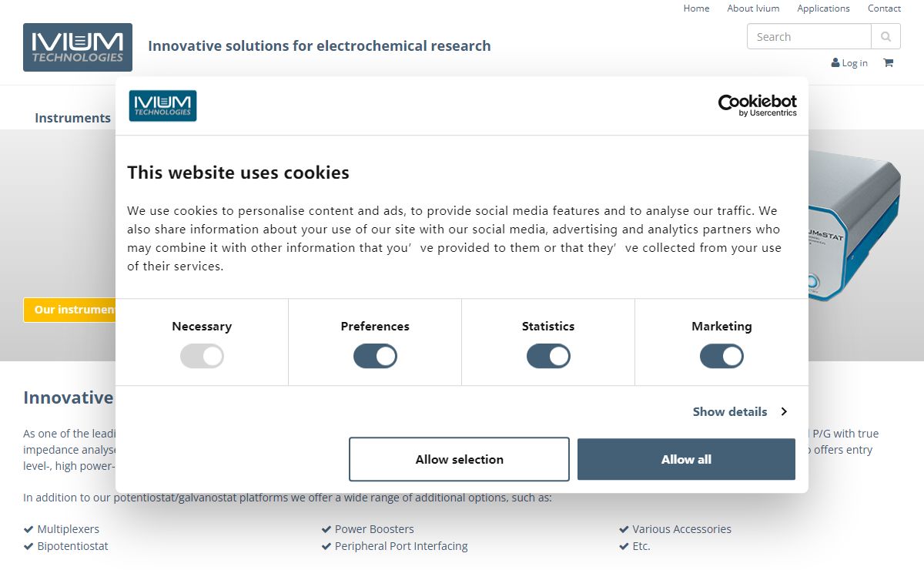This screenshot has width=924, height=570.
Task: Disable the Preferences cookies switch
Action: [x=375, y=356]
